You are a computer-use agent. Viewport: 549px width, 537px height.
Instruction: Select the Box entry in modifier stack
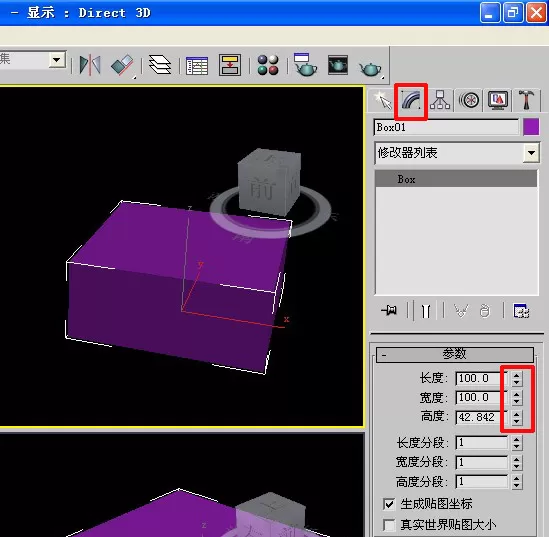tap(456, 179)
